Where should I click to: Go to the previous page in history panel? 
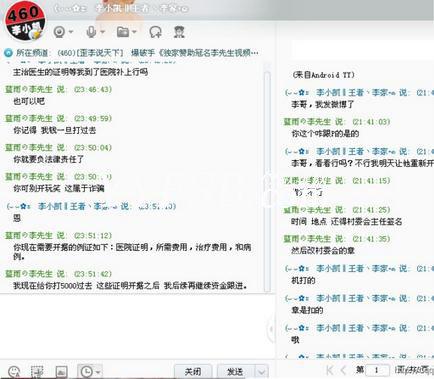(343, 370)
